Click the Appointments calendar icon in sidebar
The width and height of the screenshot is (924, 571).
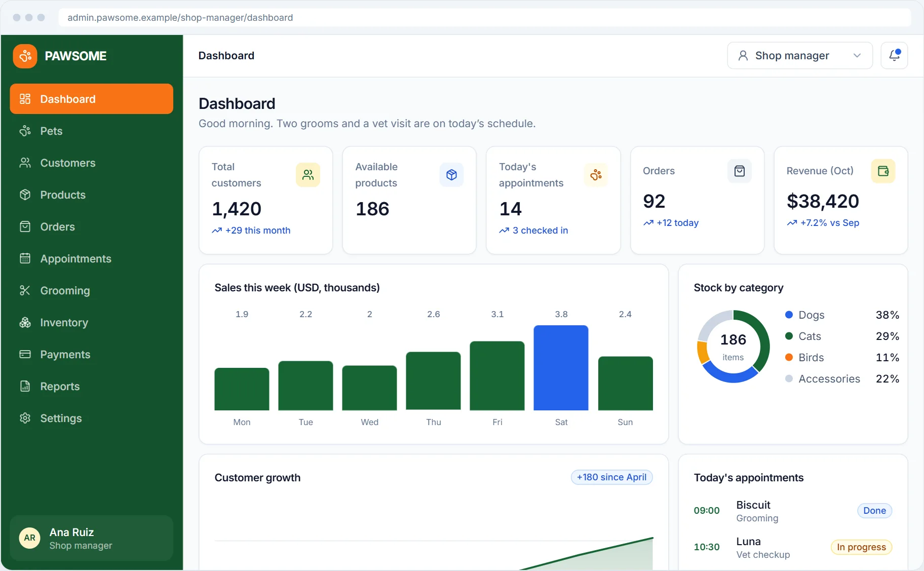[x=25, y=258]
